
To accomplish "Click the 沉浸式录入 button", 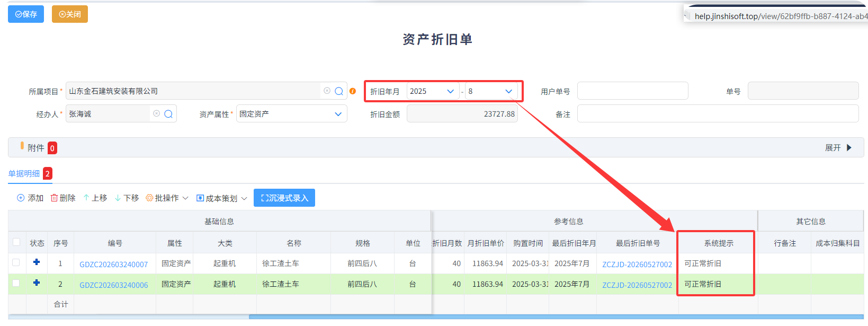I will point(284,198).
